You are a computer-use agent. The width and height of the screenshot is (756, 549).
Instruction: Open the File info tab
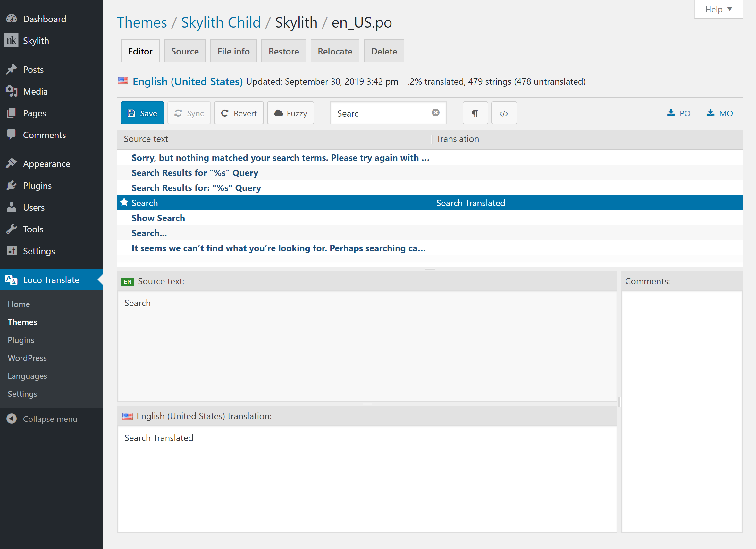tap(233, 51)
